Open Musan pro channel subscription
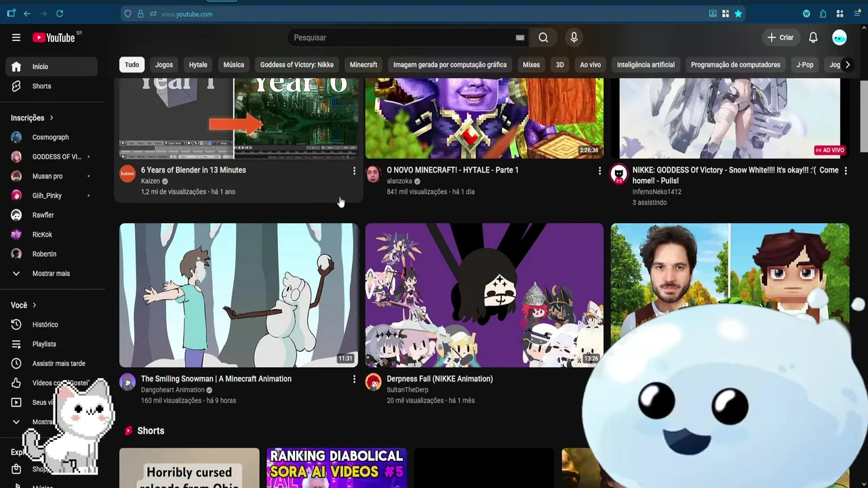The height and width of the screenshot is (488, 868). point(52,176)
